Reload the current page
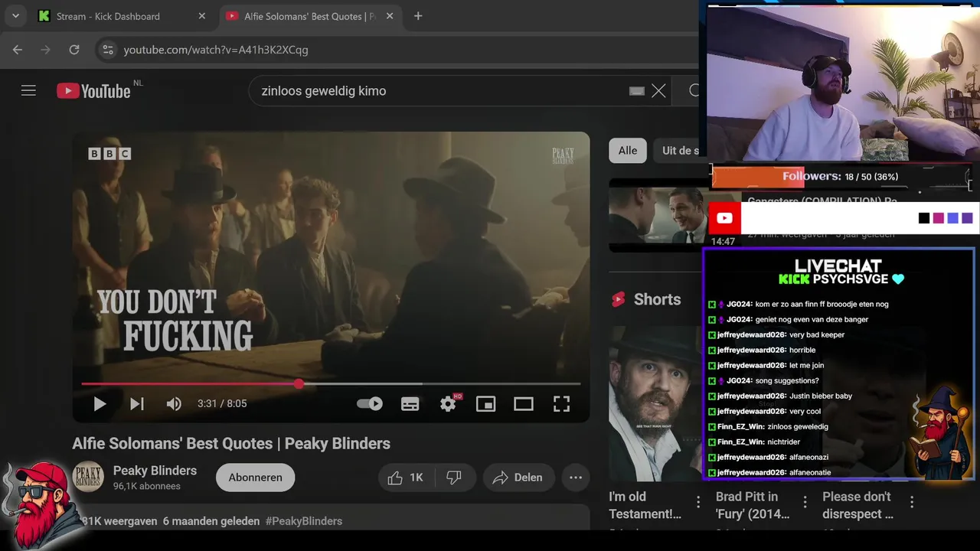This screenshot has height=551, width=980. pyautogui.click(x=74, y=50)
